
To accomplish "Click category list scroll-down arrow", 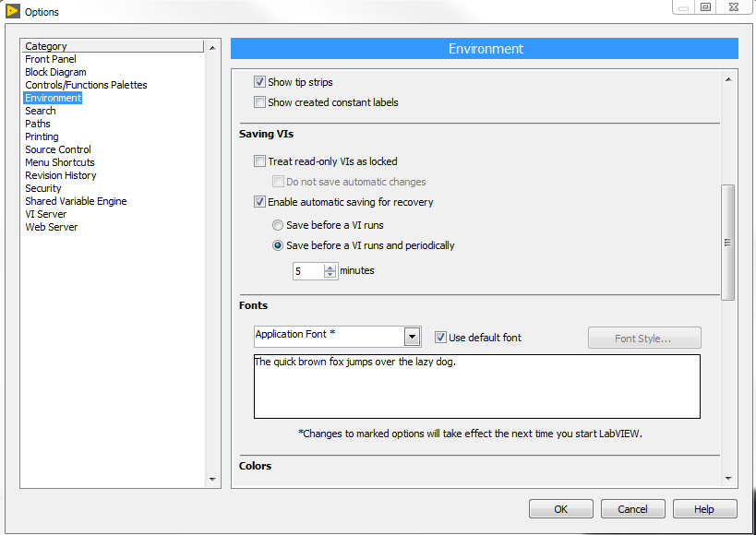I will click(212, 480).
